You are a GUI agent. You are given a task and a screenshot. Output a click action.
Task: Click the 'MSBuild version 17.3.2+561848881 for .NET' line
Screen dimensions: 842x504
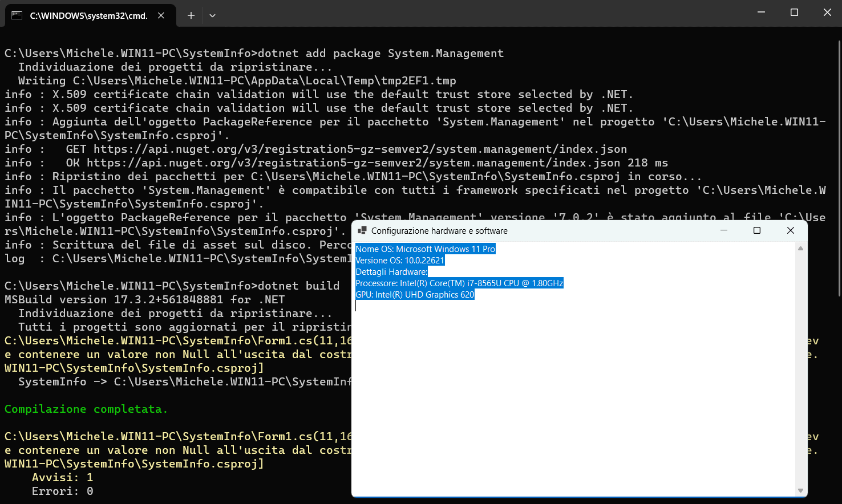coord(145,300)
